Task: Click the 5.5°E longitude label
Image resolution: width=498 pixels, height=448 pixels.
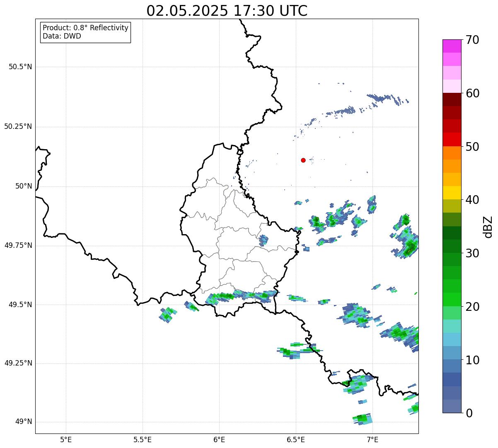Action: click(143, 439)
